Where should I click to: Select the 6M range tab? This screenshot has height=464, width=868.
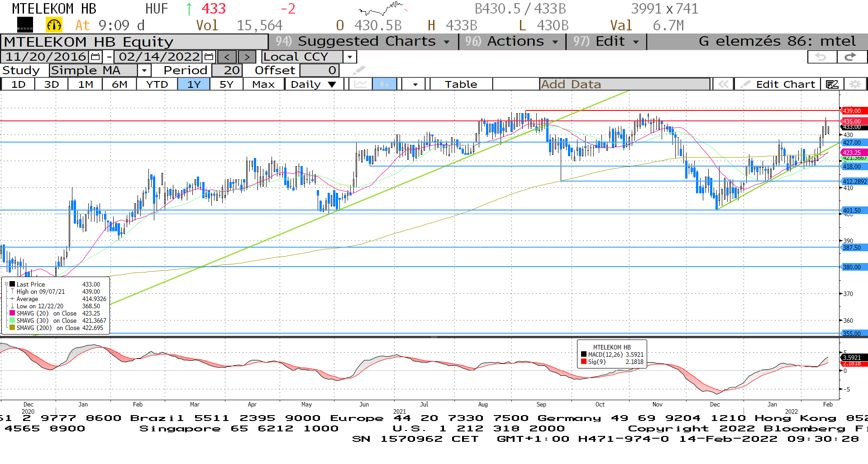[x=119, y=84]
